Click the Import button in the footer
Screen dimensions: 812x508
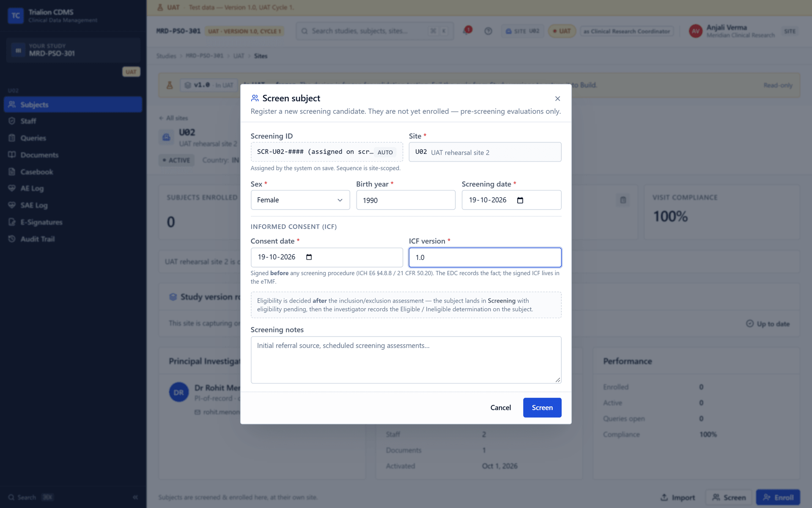click(678, 497)
